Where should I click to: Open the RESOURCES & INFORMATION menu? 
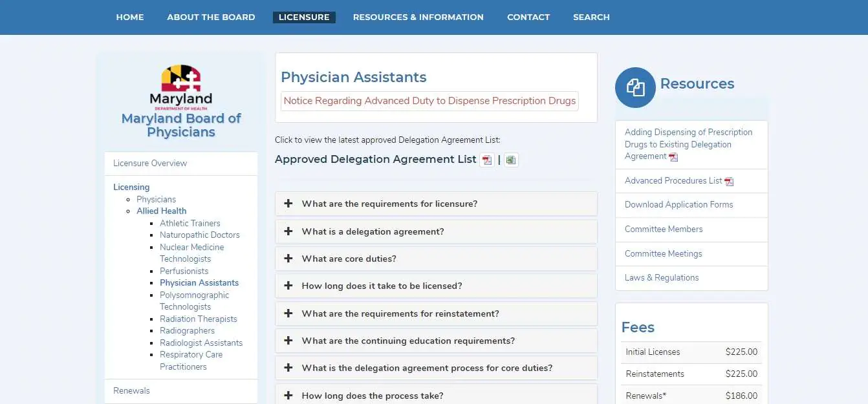pyautogui.click(x=418, y=17)
